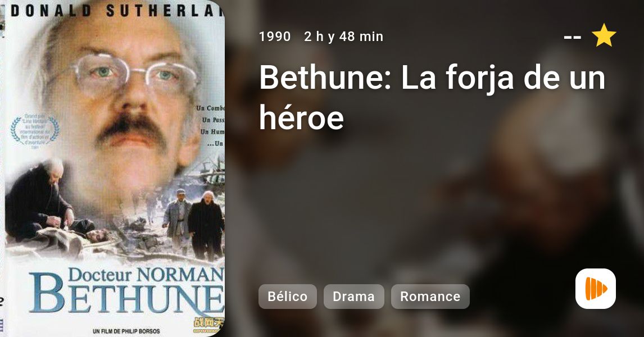Viewport: 644px width, 337px height.
Task: Click 'Un film de Philip Borsos' credit
Action: coord(126,331)
